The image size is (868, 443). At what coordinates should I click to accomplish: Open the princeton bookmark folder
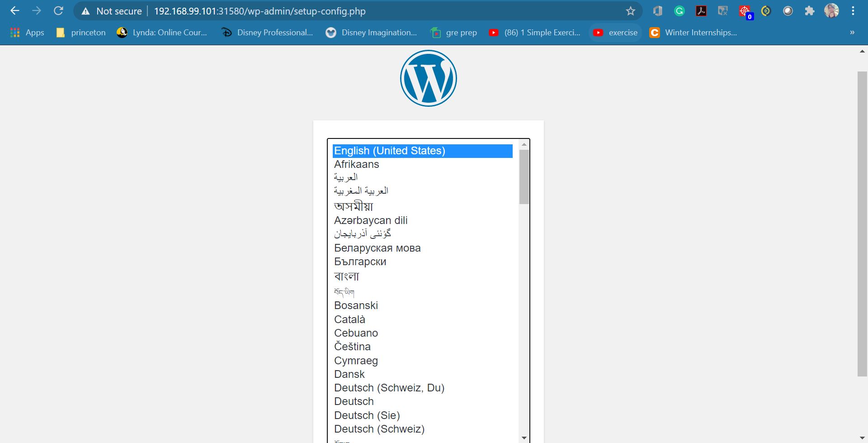pyautogui.click(x=81, y=33)
